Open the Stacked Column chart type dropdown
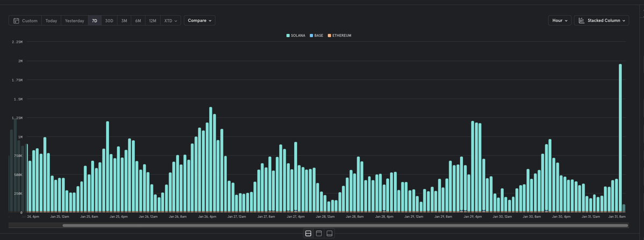Image resolution: width=644 pixels, height=240 pixels. (601, 20)
